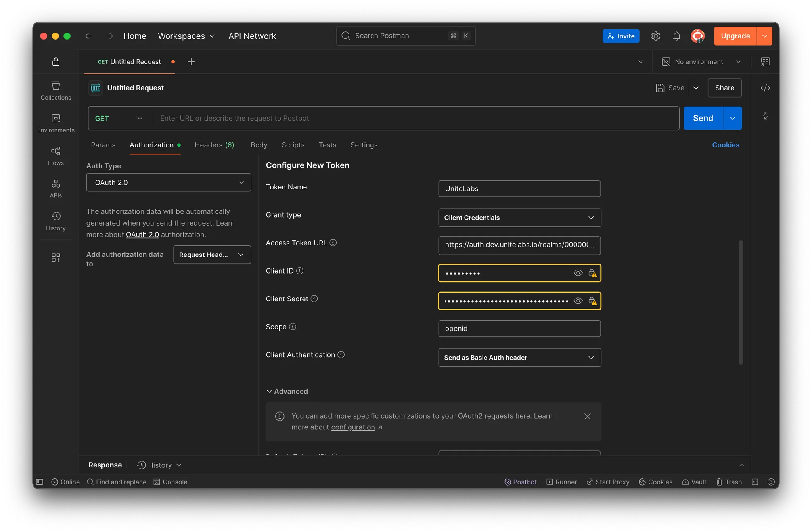
Task: Click the Scope info icon
Action: pyautogui.click(x=293, y=327)
